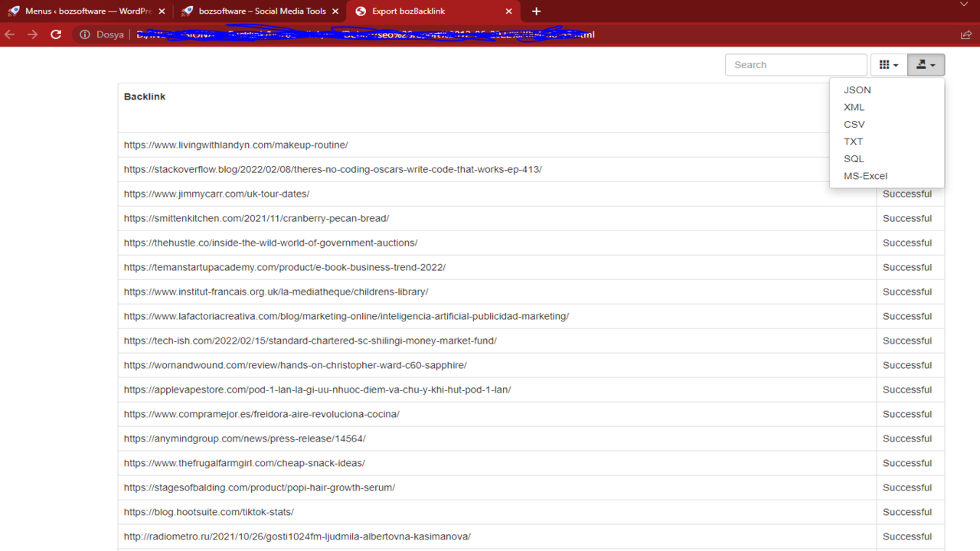
Task: Go forward in browser history
Action: 32,34
